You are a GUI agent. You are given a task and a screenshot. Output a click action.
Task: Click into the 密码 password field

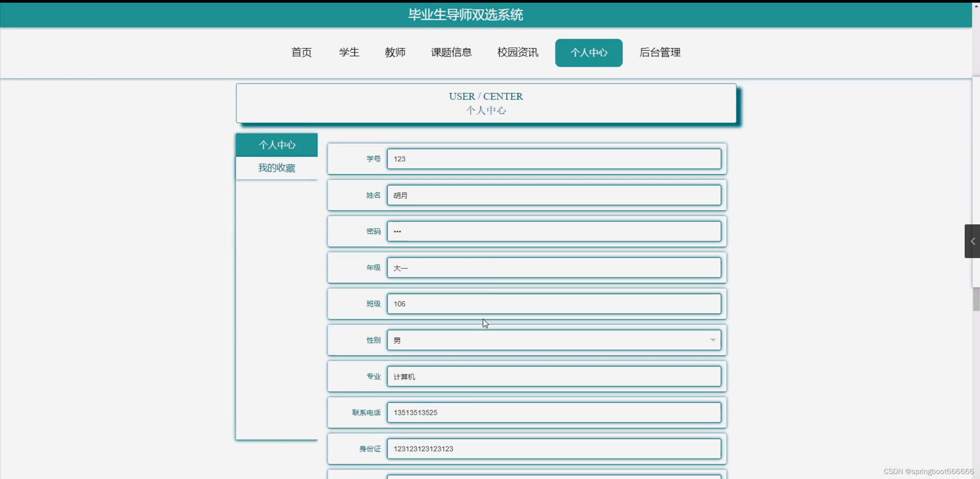coord(554,231)
